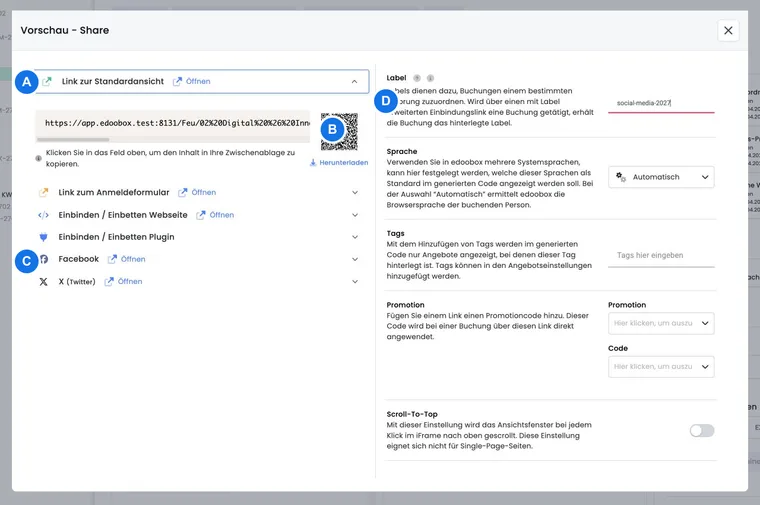Viewport: 760px width, 505px height.
Task: Click the Facebook section title
Action: coord(79,259)
